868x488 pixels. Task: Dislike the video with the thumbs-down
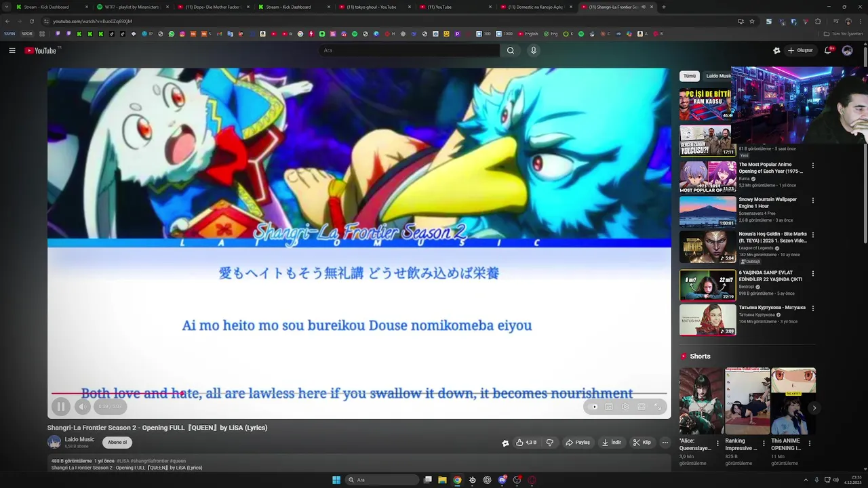[x=550, y=443]
